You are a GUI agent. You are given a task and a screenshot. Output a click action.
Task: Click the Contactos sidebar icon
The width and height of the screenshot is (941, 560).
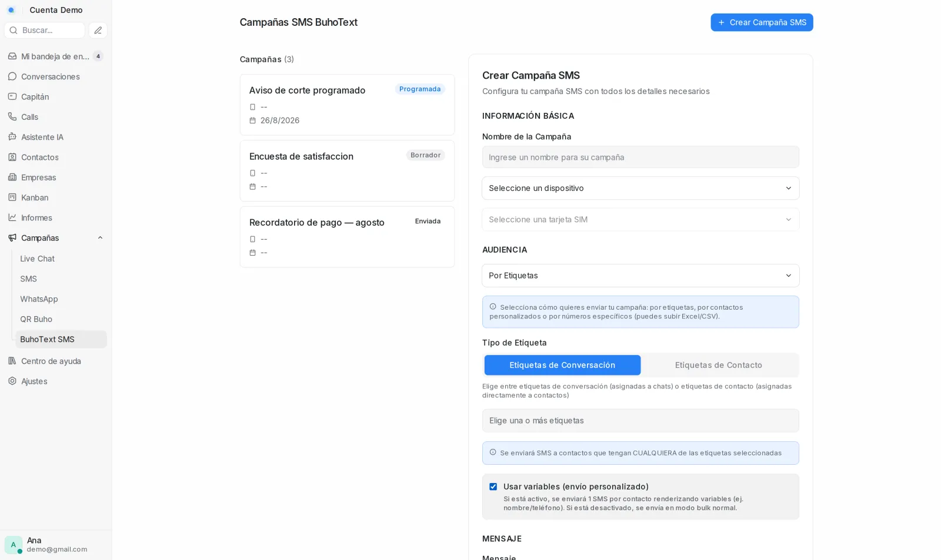pyautogui.click(x=12, y=157)
